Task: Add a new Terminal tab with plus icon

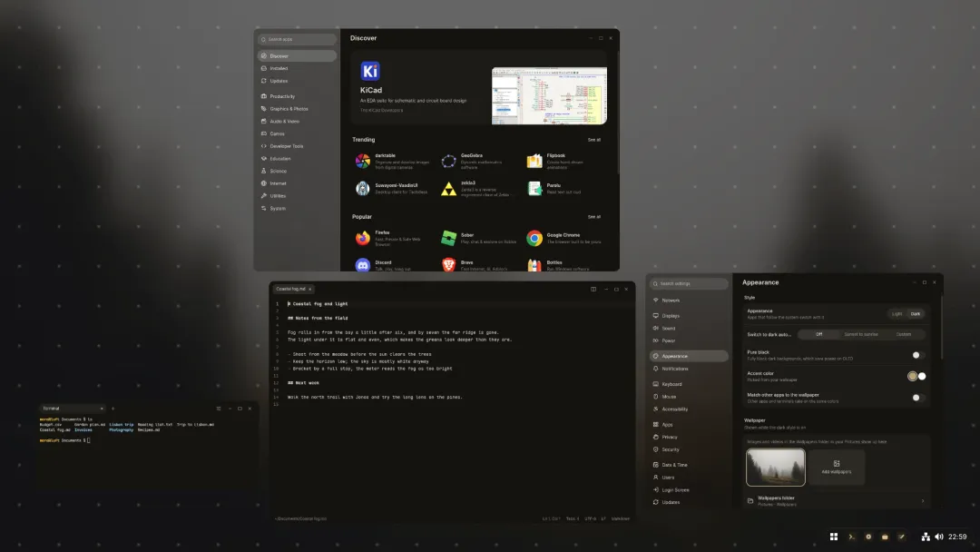Action: (x=113, y=409)
